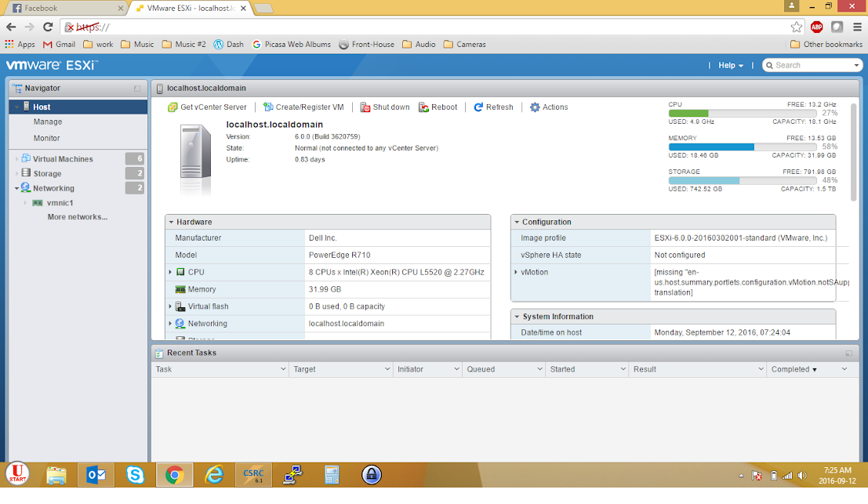Click the Memory hardware icon
Viewport: 868px width, 504px height.
(180, 289)
